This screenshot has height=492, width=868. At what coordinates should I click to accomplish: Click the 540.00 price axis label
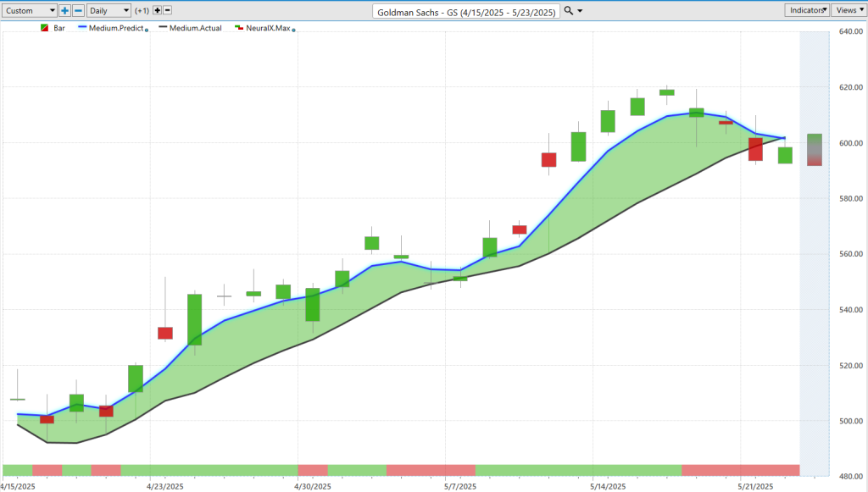pyautogui.click(x=850, y=310)
